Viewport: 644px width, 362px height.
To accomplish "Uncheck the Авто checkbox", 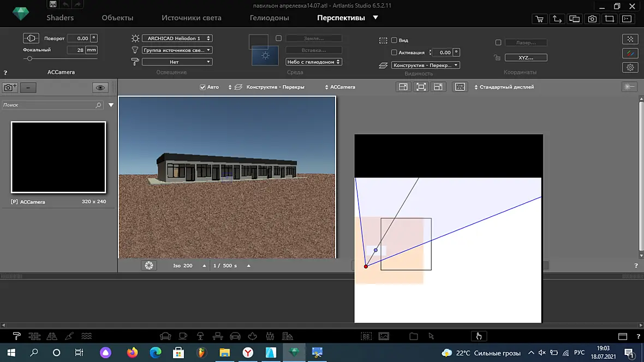I will pos(202,87).
